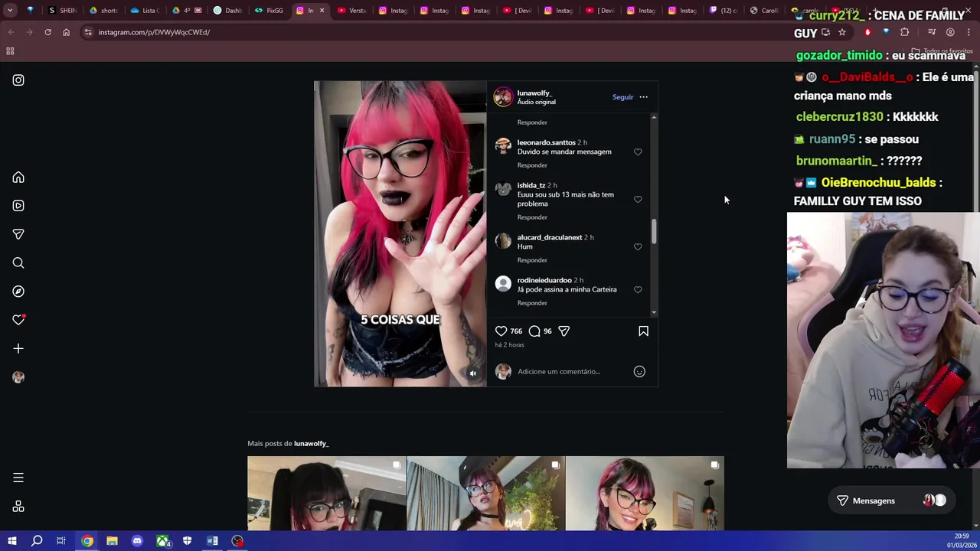This screenshot has height=551, width=980.
Task: Open the Mensagens floating button
Action: click(891, 500)
